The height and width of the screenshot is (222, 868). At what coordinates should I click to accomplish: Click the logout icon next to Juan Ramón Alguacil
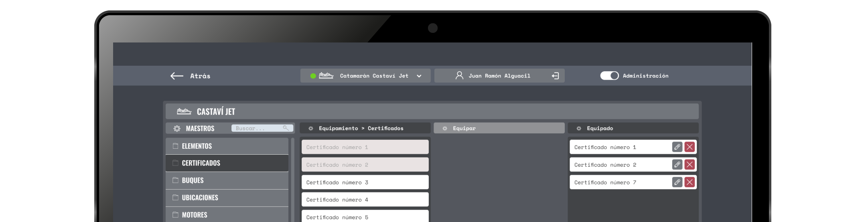[555, 76]
